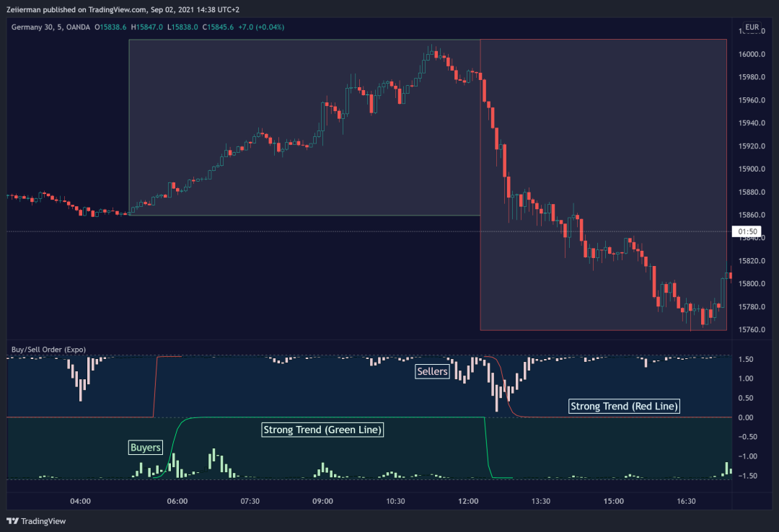
Task: Click the Sellers annotation label
Action: [x=432, y=372]
